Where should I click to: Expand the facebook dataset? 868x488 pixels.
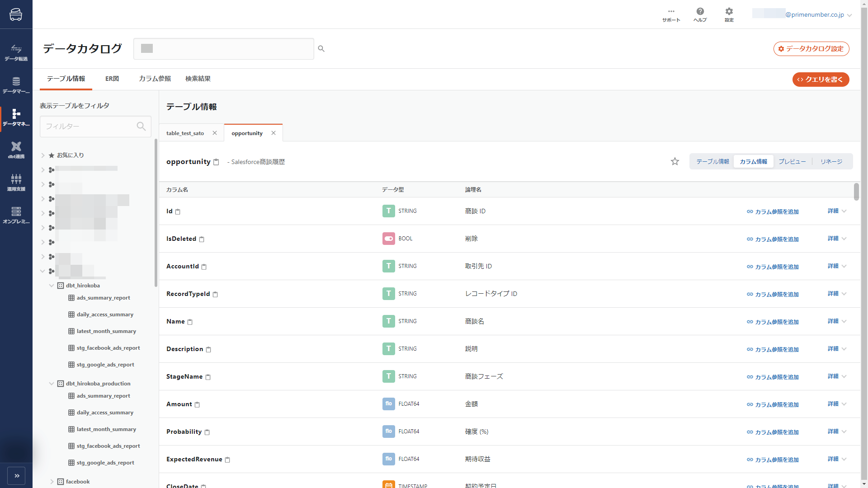(52, 482)
